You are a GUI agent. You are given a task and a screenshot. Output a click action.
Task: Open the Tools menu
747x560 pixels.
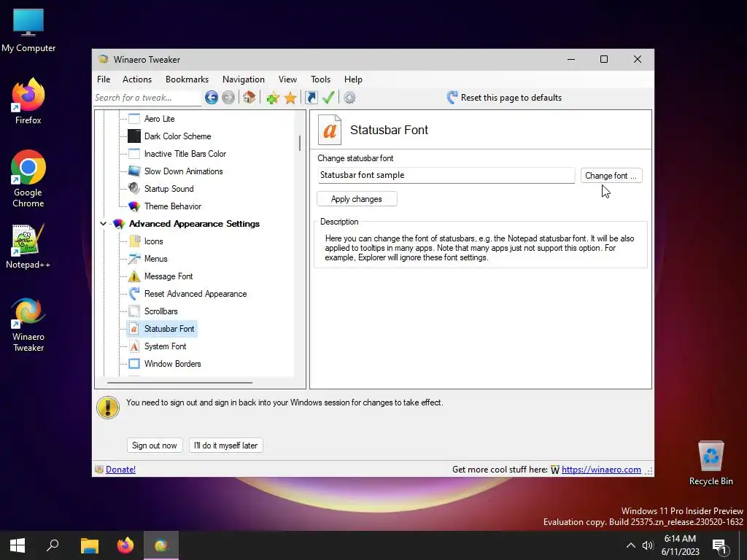click(320, 79)
